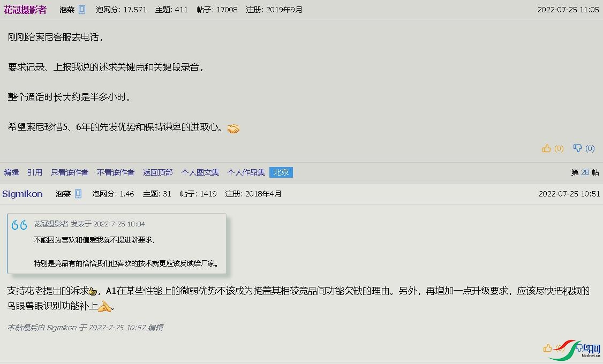
Task: Quote the post with 引用
Action: pos(35,172)
